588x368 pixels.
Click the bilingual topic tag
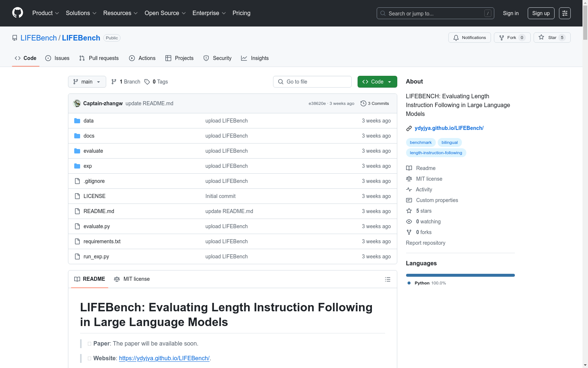coord(450,142)
